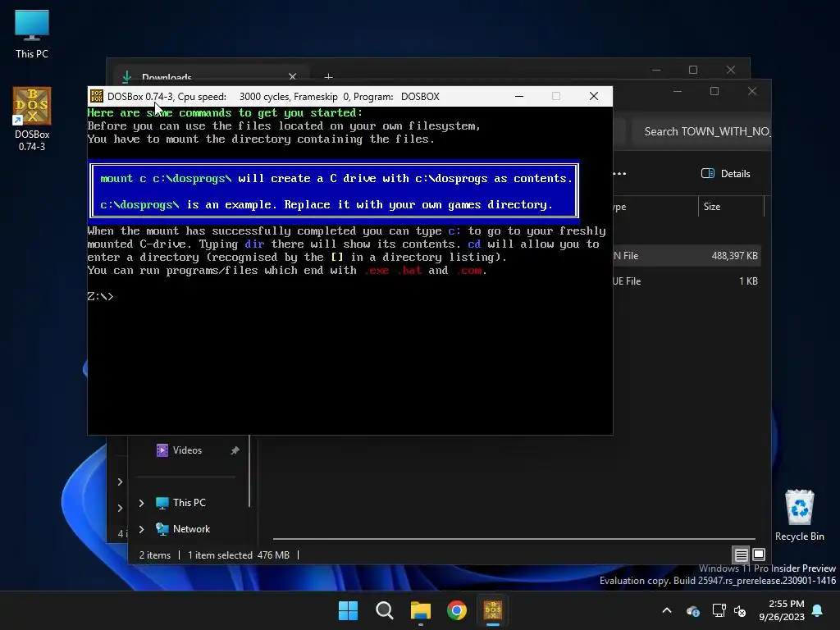
Task: Click the DOSBox title bar icon
Action: click(x=97, y=97)
